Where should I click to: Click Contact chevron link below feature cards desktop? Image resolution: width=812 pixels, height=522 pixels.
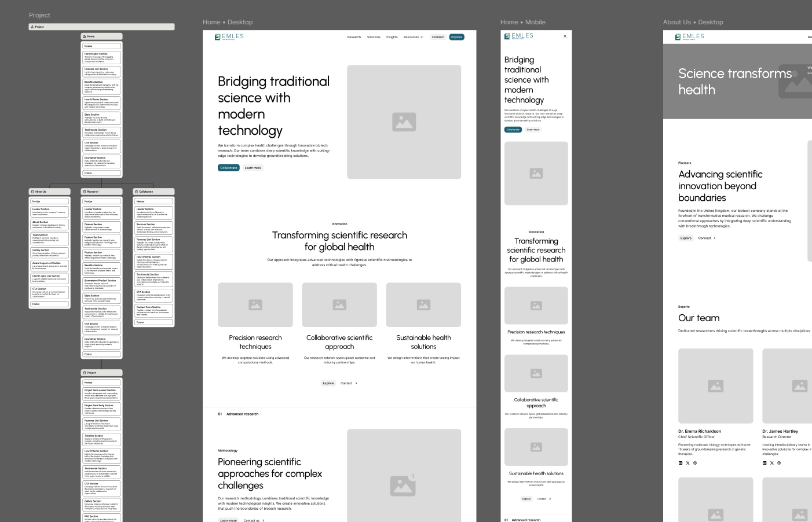pyautogui.click(x=349, y=383)
